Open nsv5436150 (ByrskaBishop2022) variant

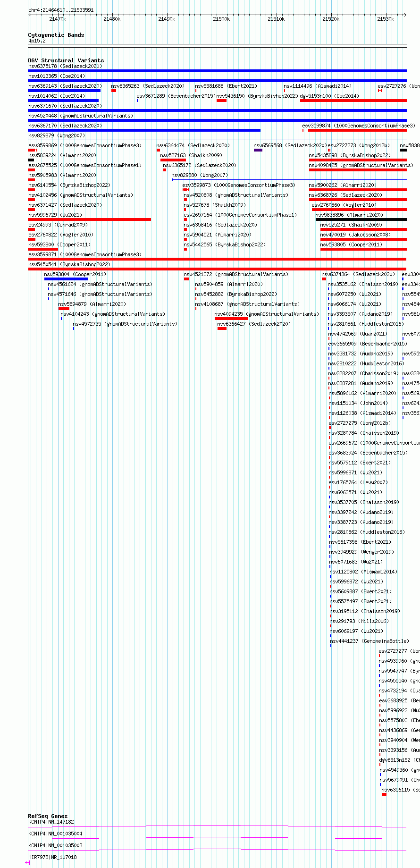tap(258, 96)
